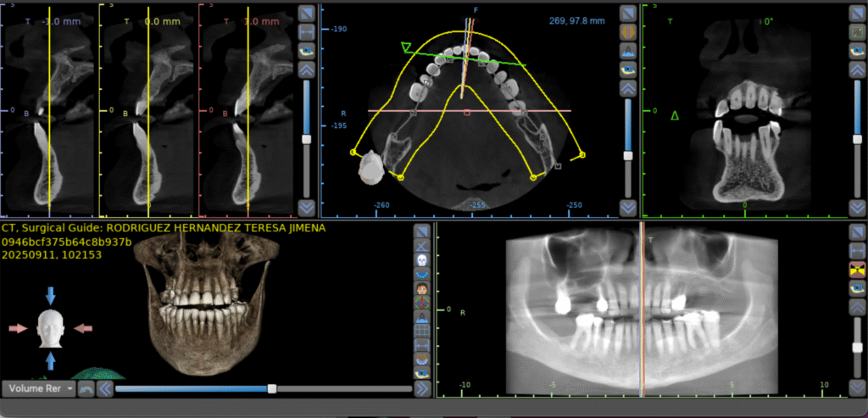Image resolution: width=868 pixels, height=418 pixels.
Task: Click the patient face icon in 3D toolbar
Action: 421,288
